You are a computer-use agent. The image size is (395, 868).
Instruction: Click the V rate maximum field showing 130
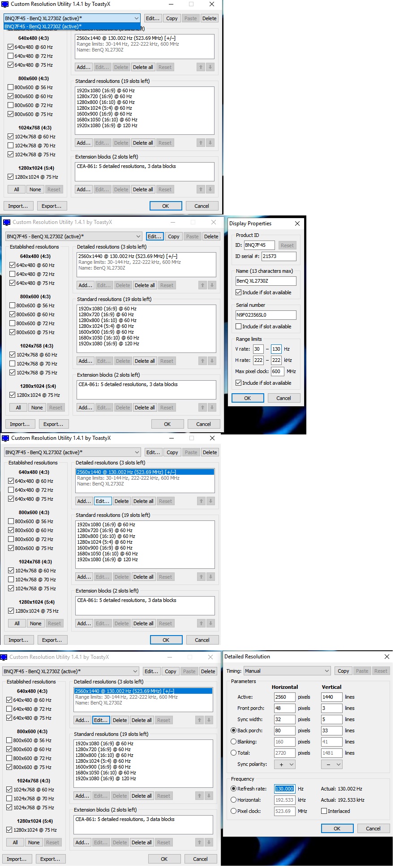pyautogui.click(x=276, y=349)
